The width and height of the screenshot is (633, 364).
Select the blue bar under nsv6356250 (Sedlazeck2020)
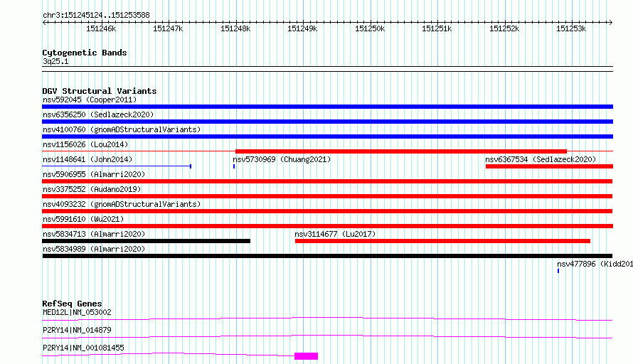tap(327, 122)
